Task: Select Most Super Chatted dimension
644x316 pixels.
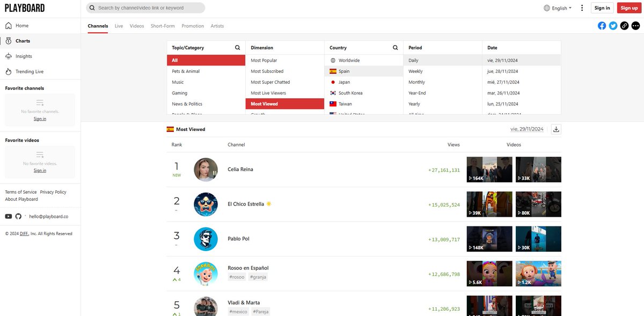Action: coord(285,82)
